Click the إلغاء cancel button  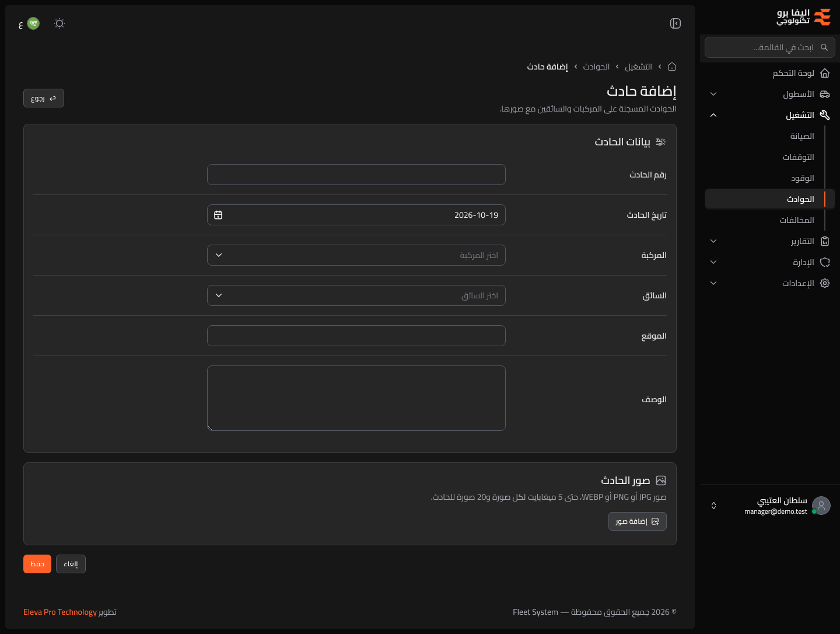point(71,564)
